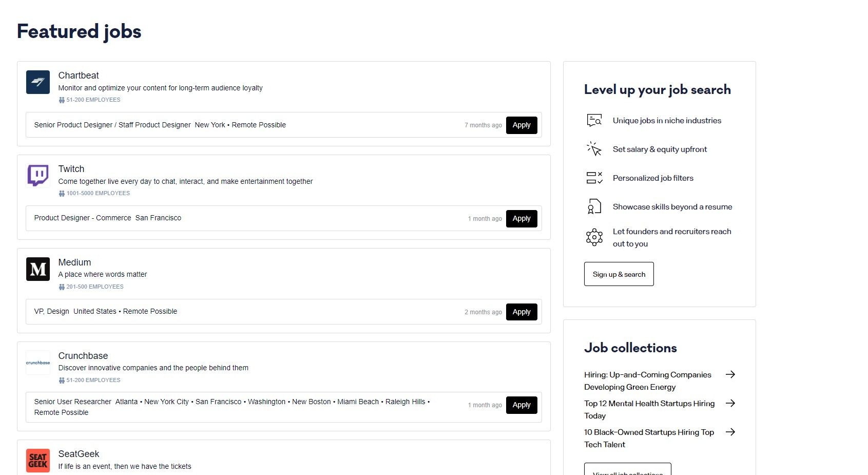
Task: Apply to Chartbeat Senior Product Designer job
Action: pos(522,125)
